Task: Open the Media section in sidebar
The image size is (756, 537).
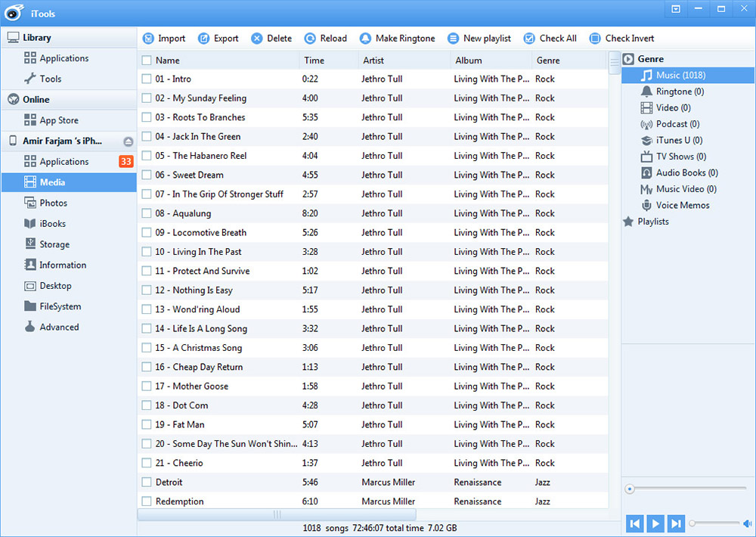Action: tap(69, 182)
